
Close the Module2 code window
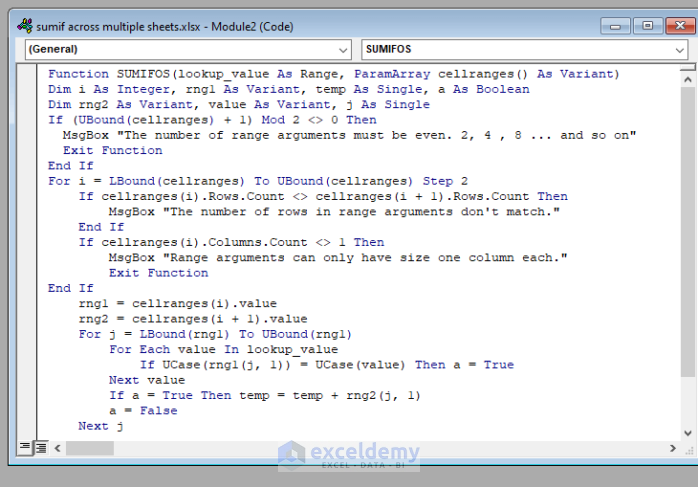pyautogui.click(x=680, y=26)
